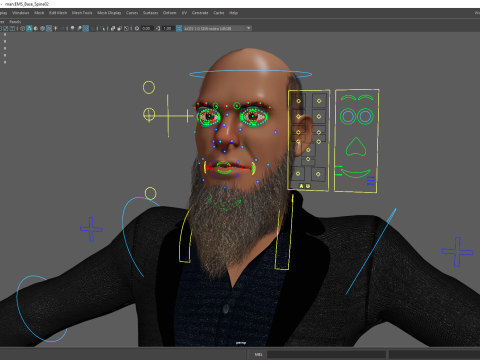The height and width of the screenshot is (360, 480).
Task: Select the green jaw control curve on beard
Action: (x=224, y=204)
